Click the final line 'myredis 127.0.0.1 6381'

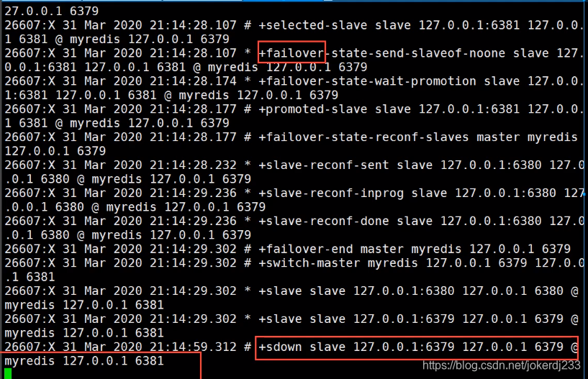(x=84, y=361)
